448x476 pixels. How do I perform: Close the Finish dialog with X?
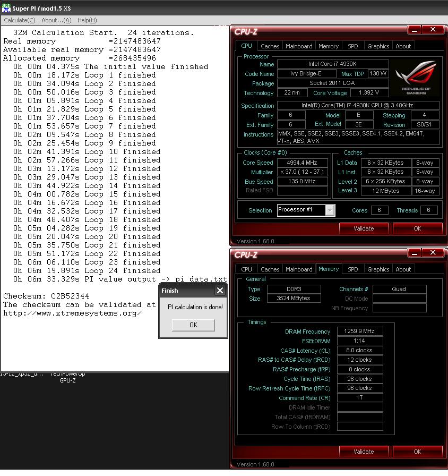220,291
